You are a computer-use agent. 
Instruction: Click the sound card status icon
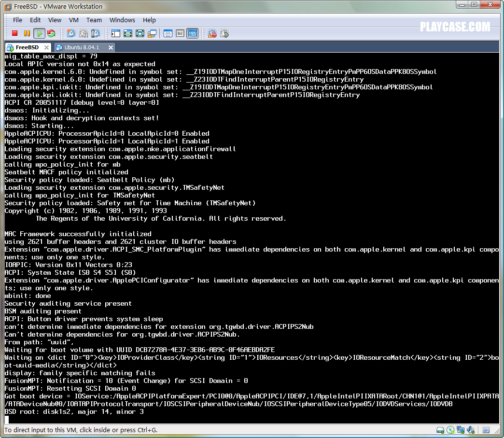tap(471, 430)
